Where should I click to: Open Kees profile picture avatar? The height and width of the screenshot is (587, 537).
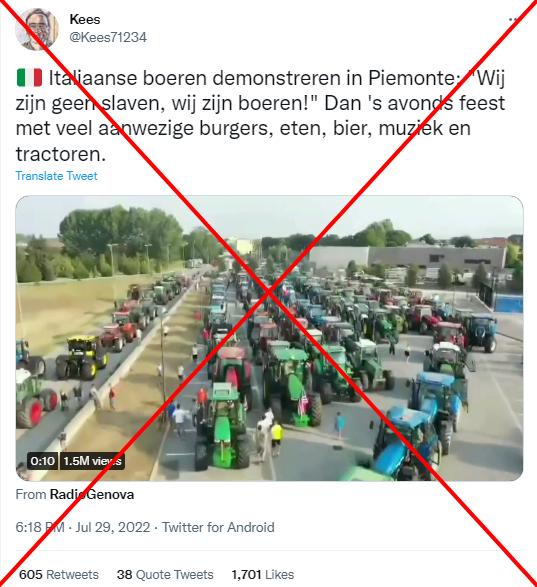[x=36, y=29]
